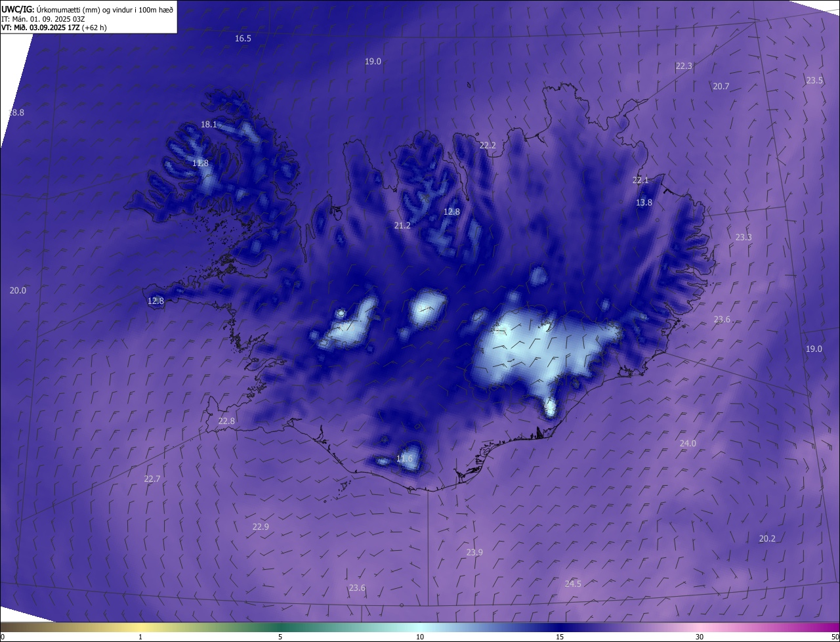
Task: Click the 22.7 value on the map
Action: click(x=152, y=479)
